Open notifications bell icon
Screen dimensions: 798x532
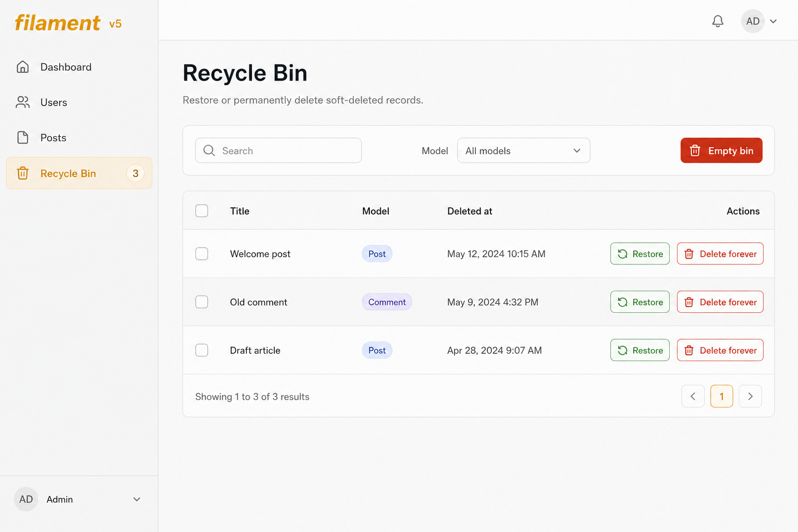pos(718,21)
